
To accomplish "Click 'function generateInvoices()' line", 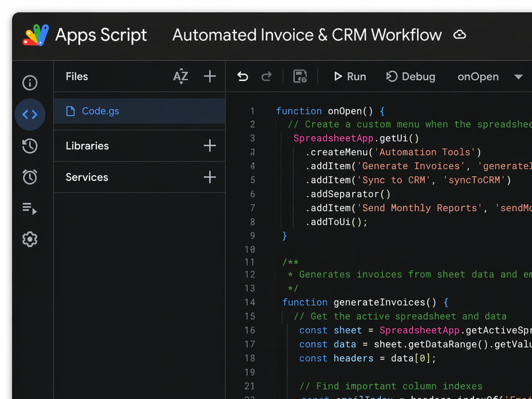I will tap(365, 302).
